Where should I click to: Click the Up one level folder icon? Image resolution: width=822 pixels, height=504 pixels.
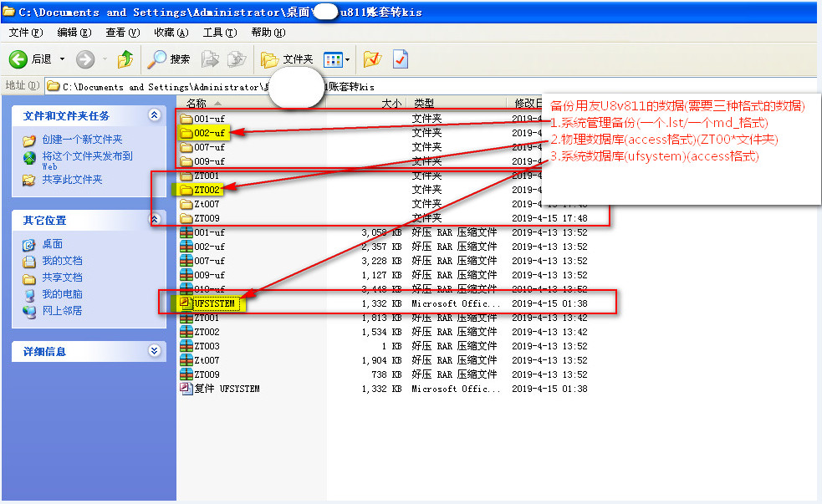125,59
